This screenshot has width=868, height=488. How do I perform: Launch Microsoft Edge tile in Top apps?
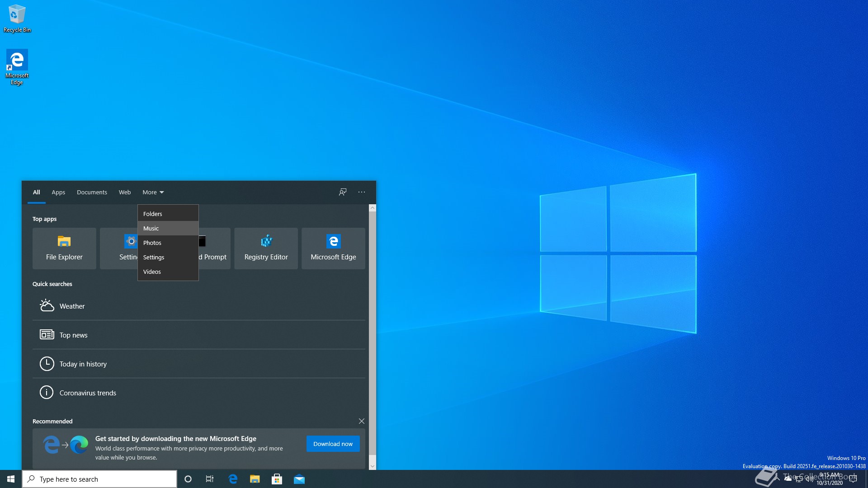[333, 248]
